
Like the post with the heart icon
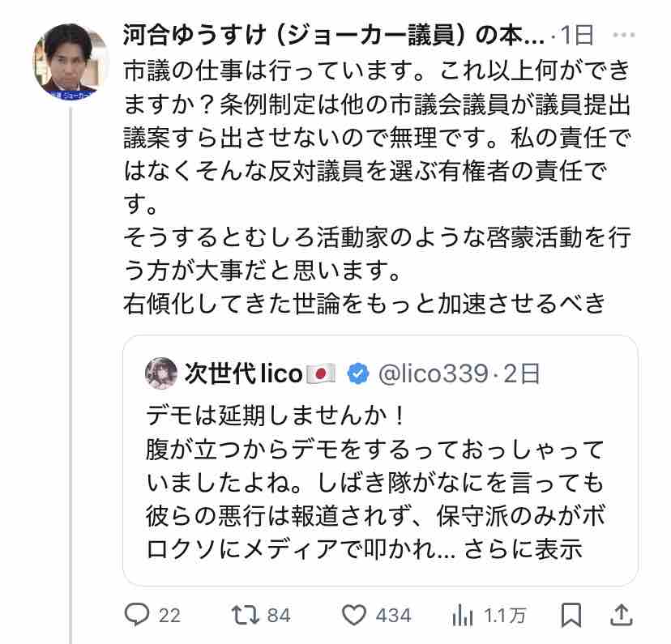pos(354,616)
